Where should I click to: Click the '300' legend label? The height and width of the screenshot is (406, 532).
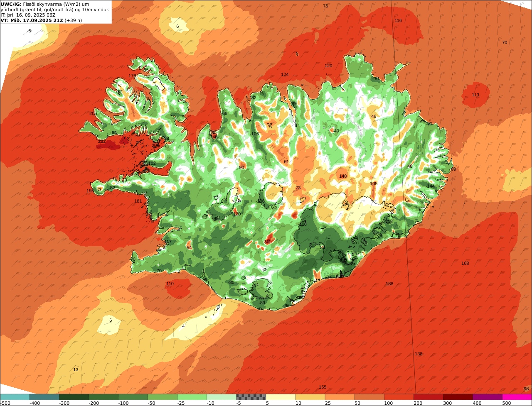tap(447, 403)
